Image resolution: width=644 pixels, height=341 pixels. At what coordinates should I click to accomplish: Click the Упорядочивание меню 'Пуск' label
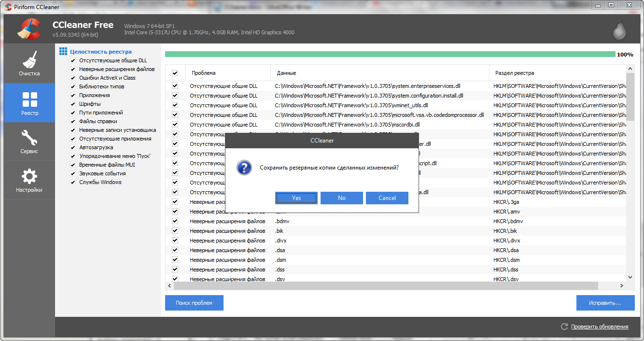(115, 156)
